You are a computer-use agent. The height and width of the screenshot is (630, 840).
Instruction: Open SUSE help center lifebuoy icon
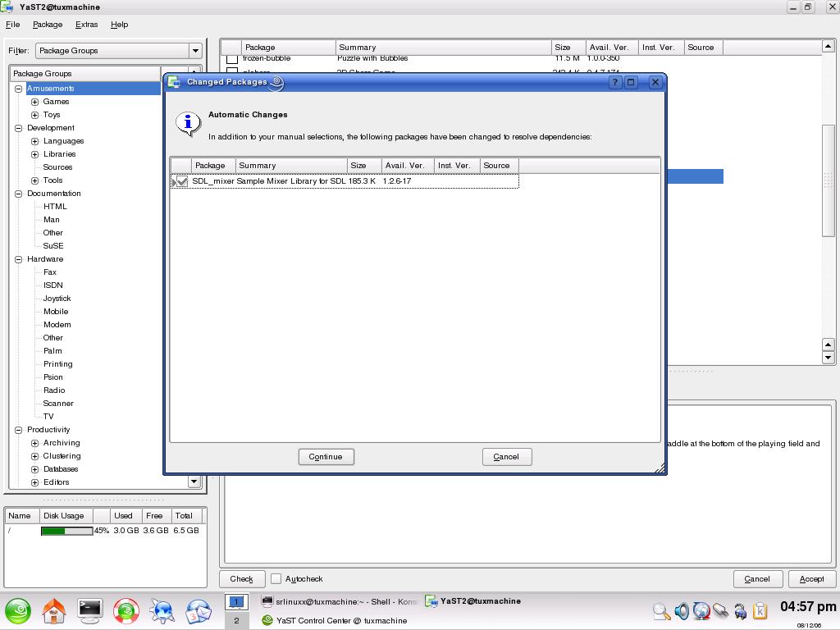[x=126, y=611]
